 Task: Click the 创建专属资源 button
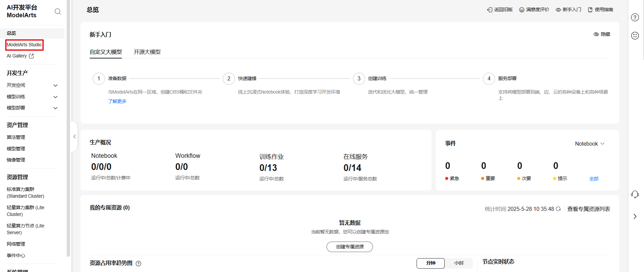(x=350, y=247)
